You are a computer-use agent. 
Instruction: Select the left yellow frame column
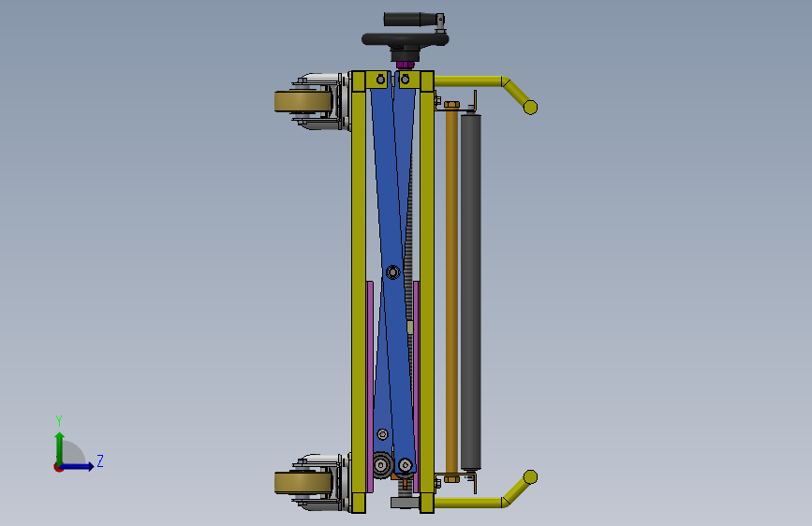[x=359, y=293]
